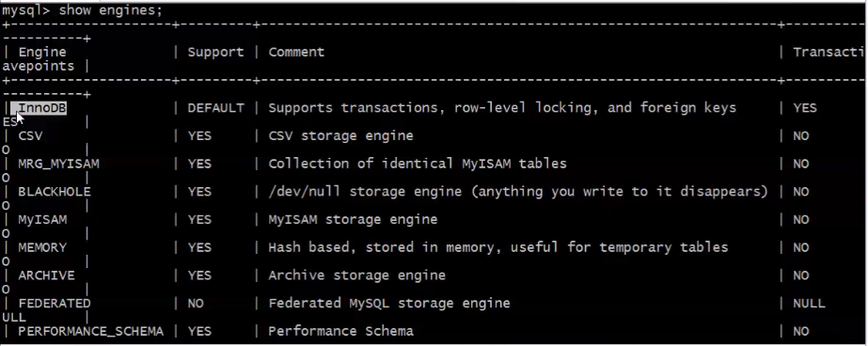Click the Comment column header
Image resolution: width=868 pixels, height=346 pixels.
[297, 52]
